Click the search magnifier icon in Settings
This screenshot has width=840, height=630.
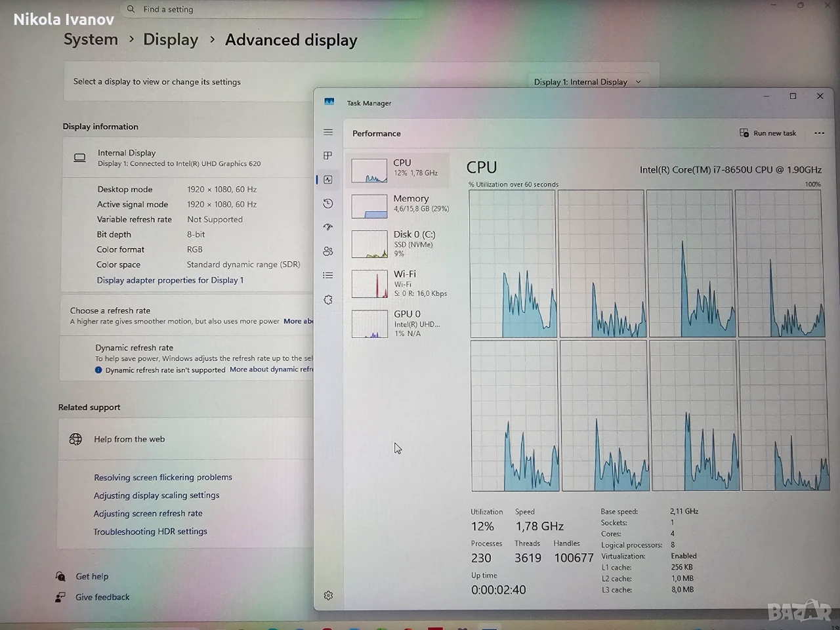[x=131, y=9]
